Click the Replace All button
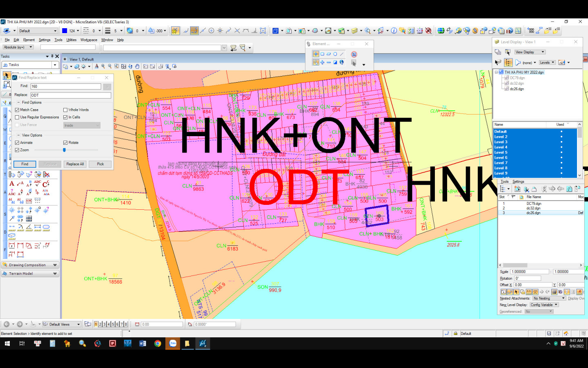The height and width of the screenshot is (368, 588). (x=75, y=164)
